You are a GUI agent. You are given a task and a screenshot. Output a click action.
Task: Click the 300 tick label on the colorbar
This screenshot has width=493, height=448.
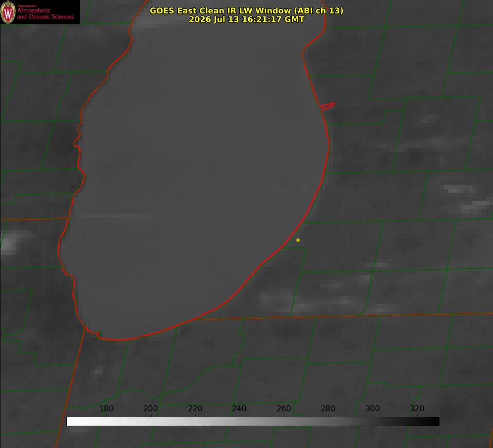tap(373, 408)
